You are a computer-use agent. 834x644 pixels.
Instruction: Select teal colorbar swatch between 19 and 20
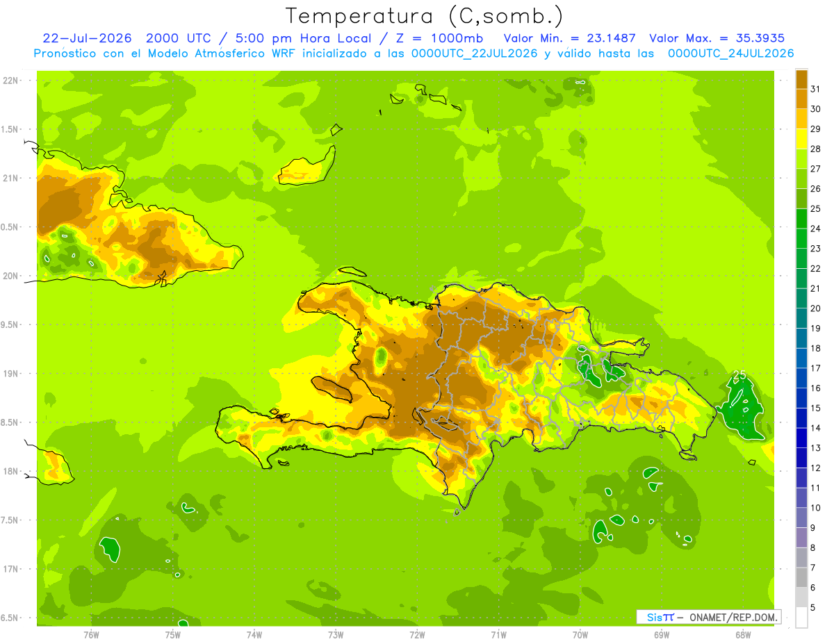point(801,318)
